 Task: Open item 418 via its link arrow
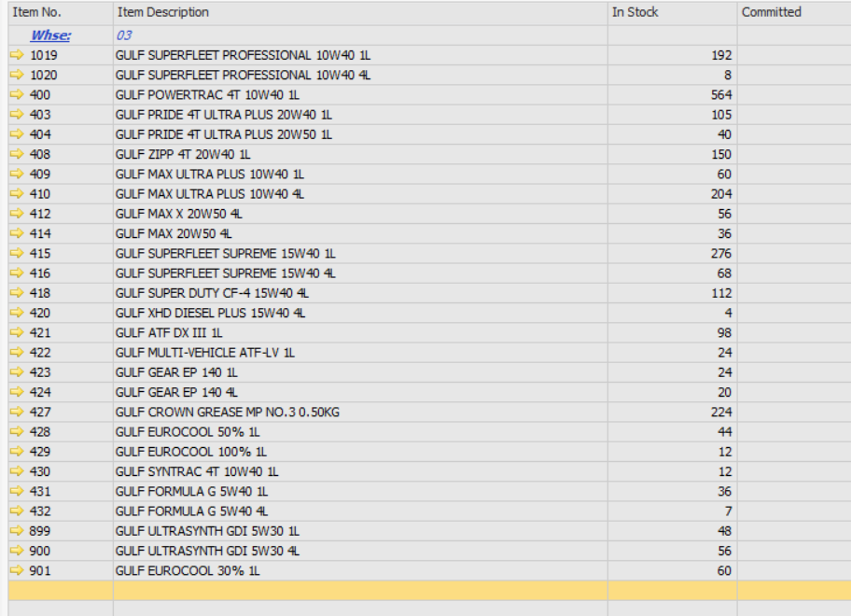click(17, 293)
